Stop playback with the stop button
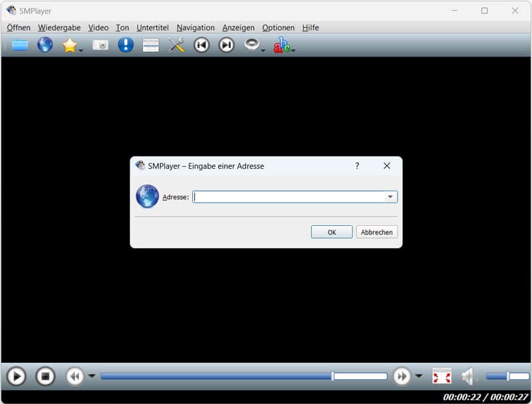 click(45, 376)
